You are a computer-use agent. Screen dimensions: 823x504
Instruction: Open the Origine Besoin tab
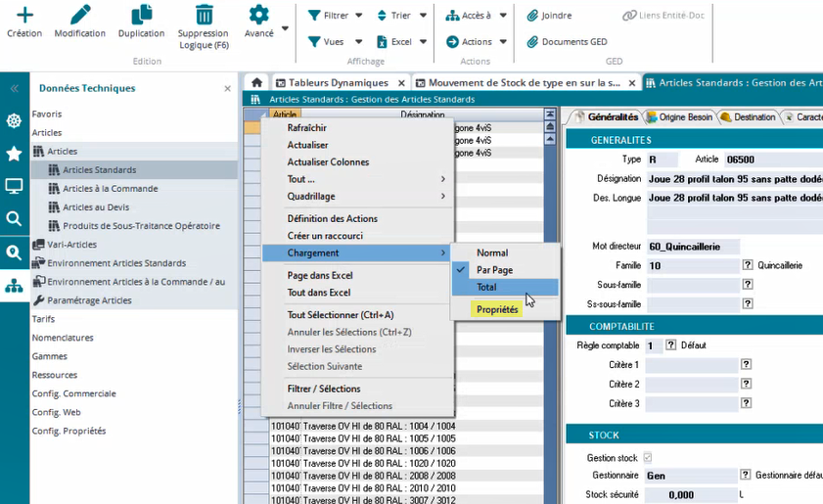(684, 117)
